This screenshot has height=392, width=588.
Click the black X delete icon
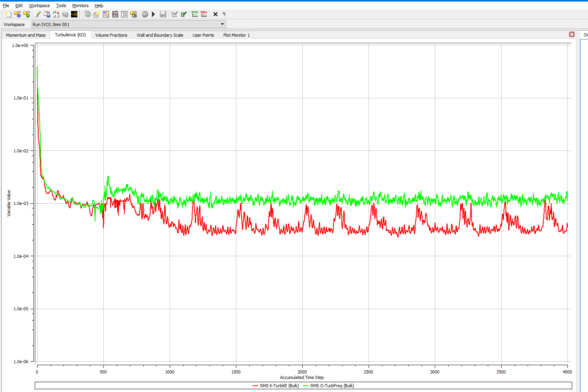point(215,14)
